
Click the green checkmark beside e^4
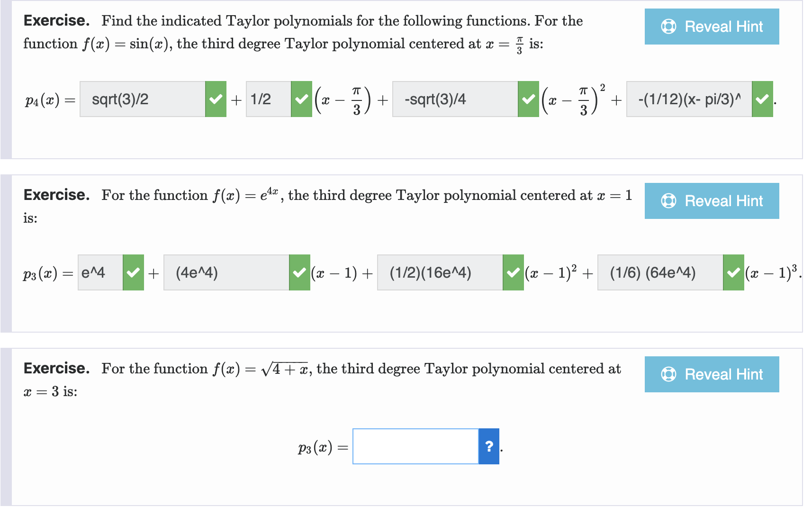tap(133, 273)
